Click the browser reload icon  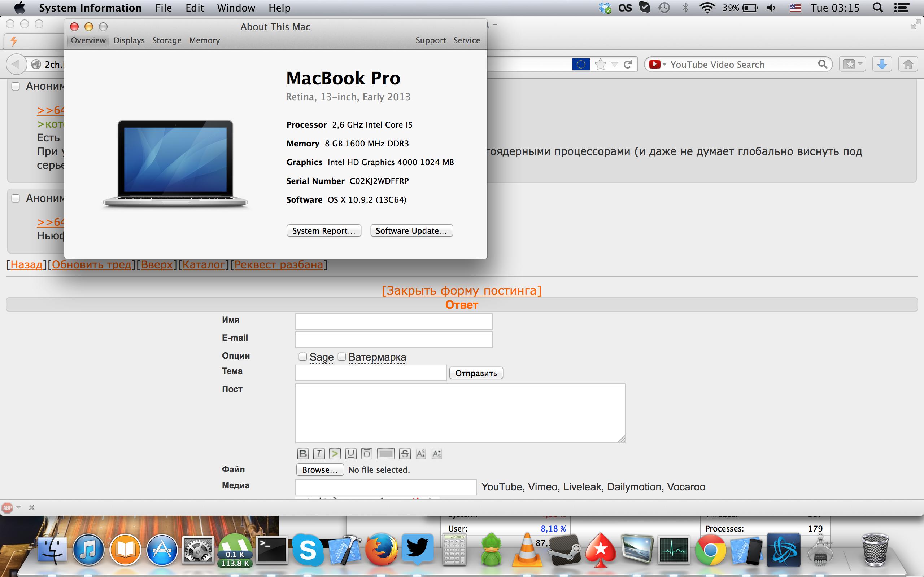point(628,65)
